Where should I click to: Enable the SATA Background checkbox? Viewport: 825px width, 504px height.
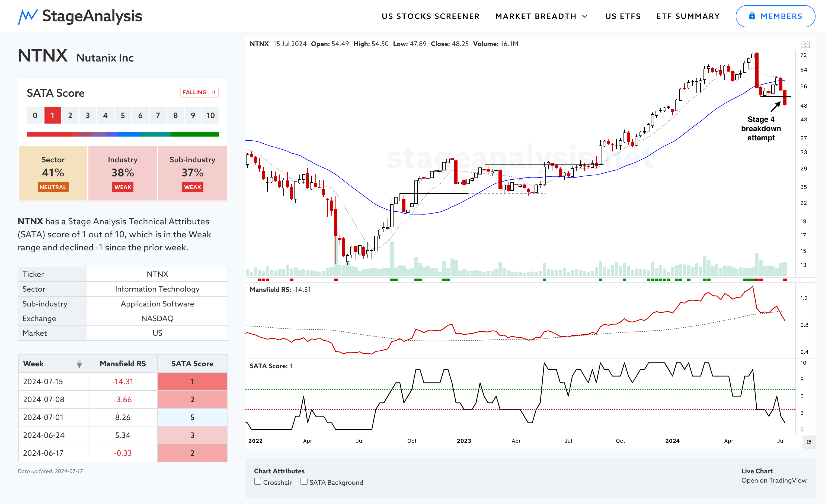(x=304, y=482)
